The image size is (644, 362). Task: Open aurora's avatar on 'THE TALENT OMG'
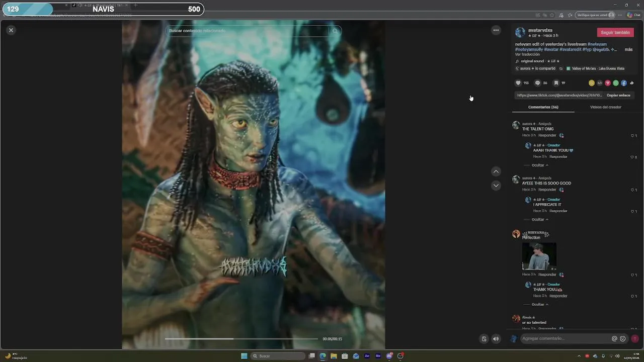(516, 125)
